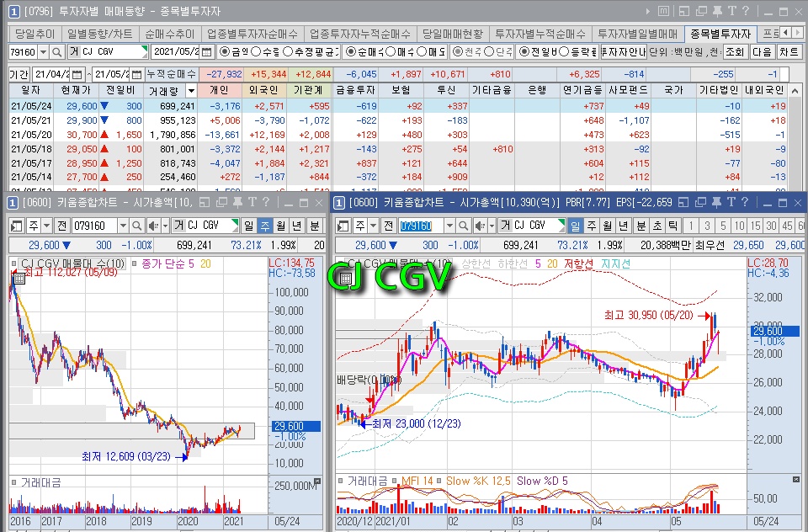Screen dimensions: 808x532
Task: Open help question mark in investor window title
Action: click(745, 11)
